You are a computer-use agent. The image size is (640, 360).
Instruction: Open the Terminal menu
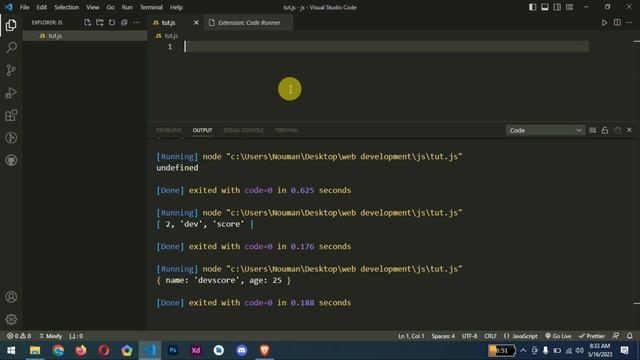pyautogui.click(x=151, y=7)
